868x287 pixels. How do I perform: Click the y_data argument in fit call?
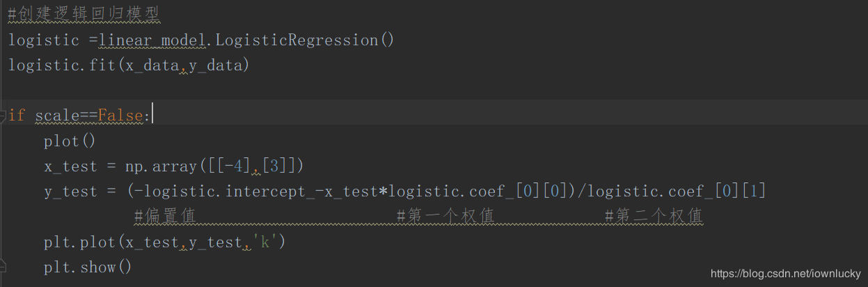tap(214, 65)
